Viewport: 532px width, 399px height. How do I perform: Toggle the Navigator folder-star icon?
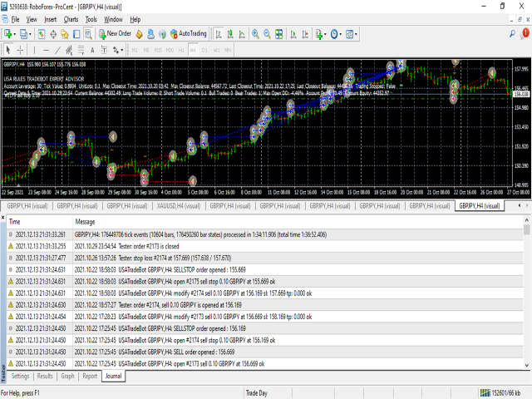(x=65, y=34)
